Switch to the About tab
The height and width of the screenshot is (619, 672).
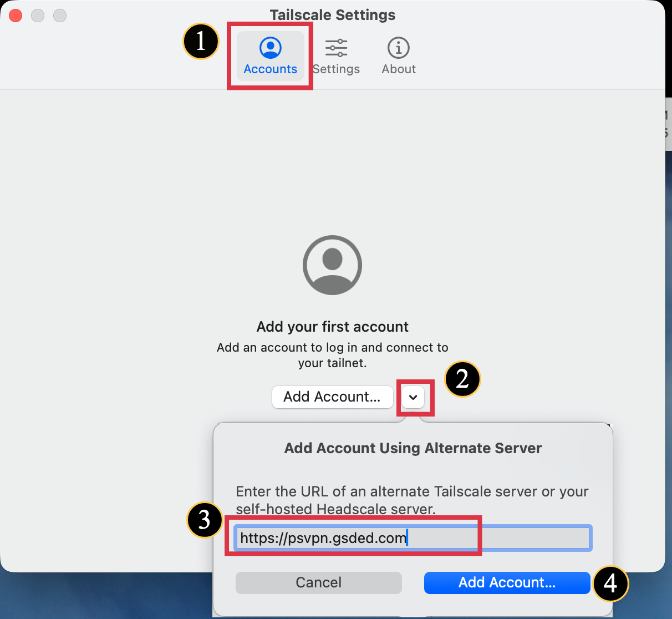[398, 55]
